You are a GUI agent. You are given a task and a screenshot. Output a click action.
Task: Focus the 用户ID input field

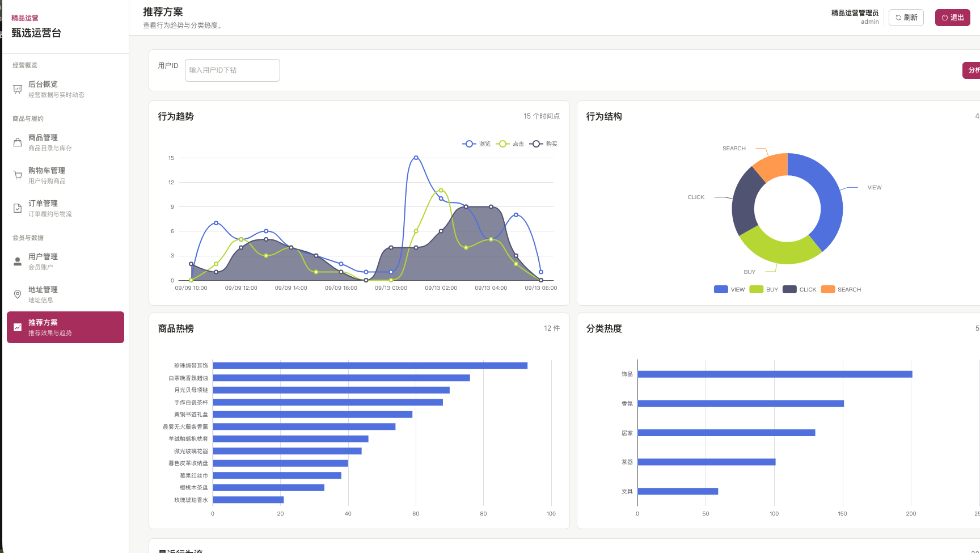pyautogui.click(x=233, y=70)
